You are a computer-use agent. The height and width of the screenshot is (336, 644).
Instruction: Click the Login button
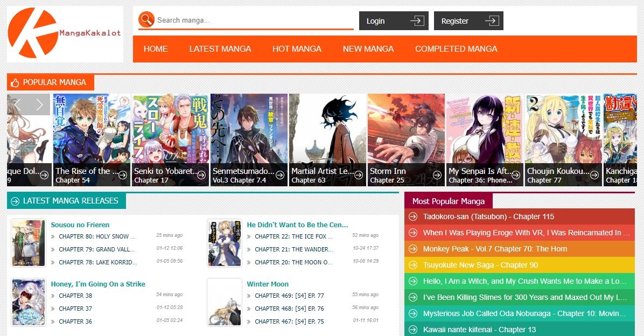(x=394, y=21)
